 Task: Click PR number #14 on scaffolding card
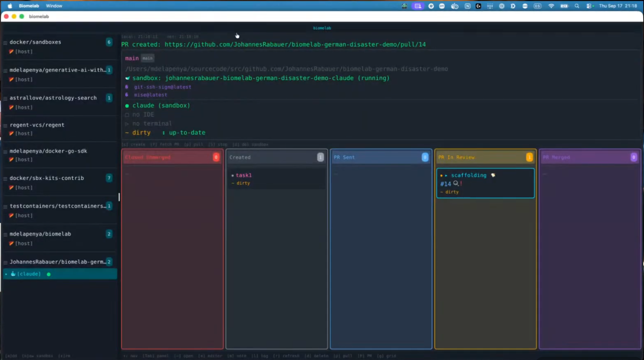coord(445,184)
